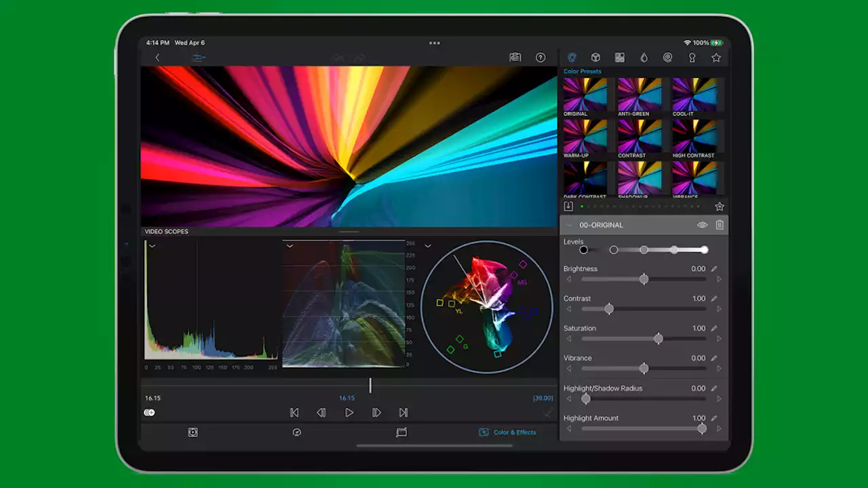Open the blue clip source icon
Viewport: 868px width, 488px height.
199,58
